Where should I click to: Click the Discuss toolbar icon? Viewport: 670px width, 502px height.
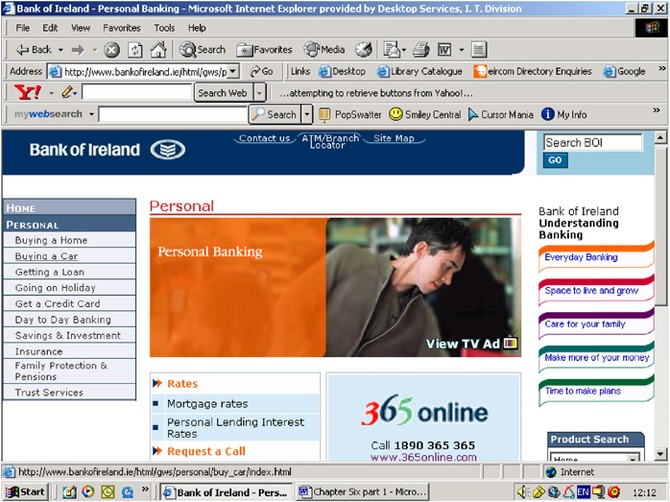pyautogui.click(x=479, y=50)
